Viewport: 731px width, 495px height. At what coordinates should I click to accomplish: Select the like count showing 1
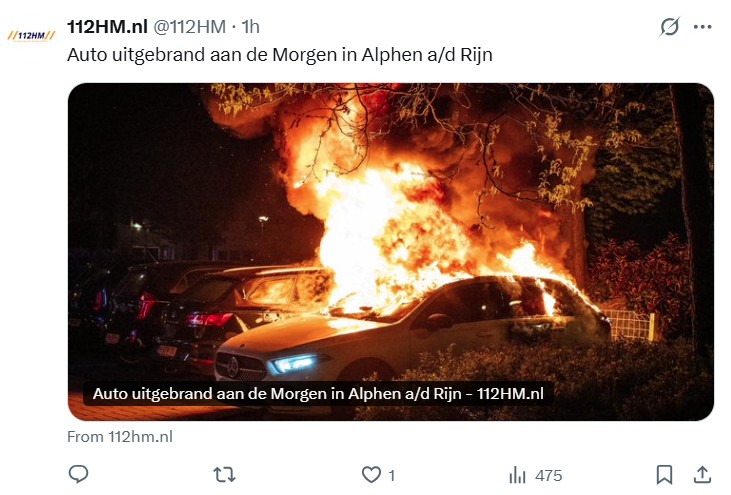click(x=392, y=475)
